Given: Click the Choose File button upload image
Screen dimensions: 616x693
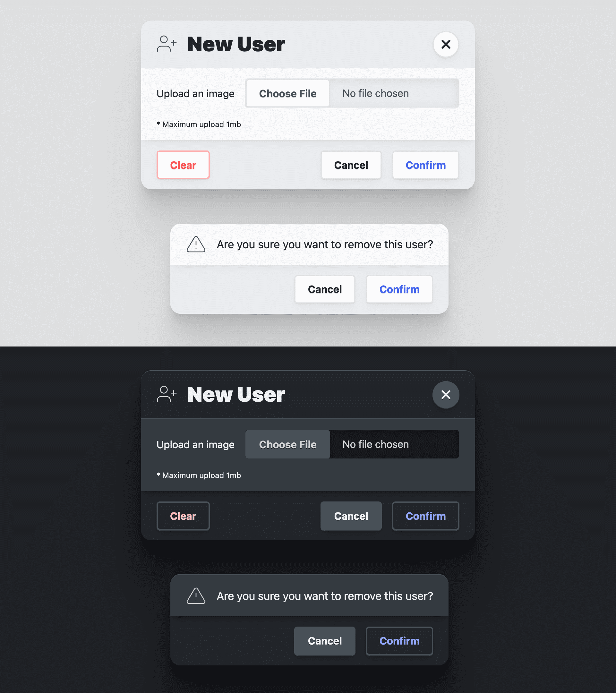Looking at the screenshot, I should point(287,93).
